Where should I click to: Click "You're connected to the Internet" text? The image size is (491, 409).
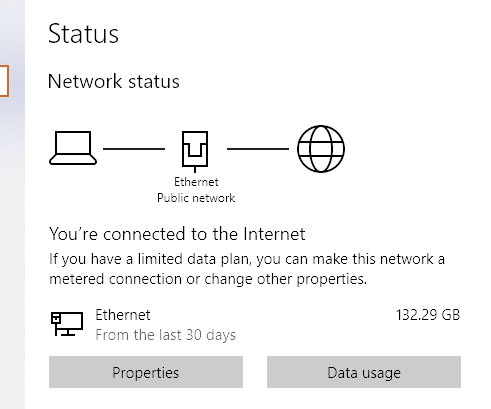pyautogui.click(x=177, y=234)
